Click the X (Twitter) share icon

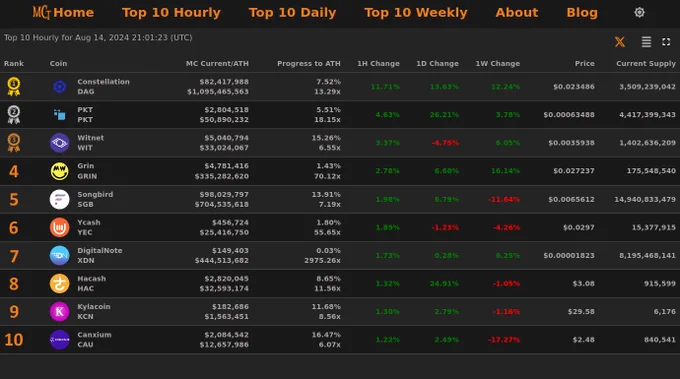(620, 42)
